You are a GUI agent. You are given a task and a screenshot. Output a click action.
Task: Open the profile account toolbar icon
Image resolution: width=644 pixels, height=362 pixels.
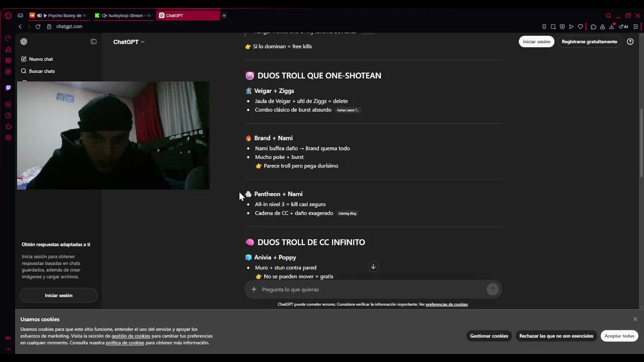(602, 27)
